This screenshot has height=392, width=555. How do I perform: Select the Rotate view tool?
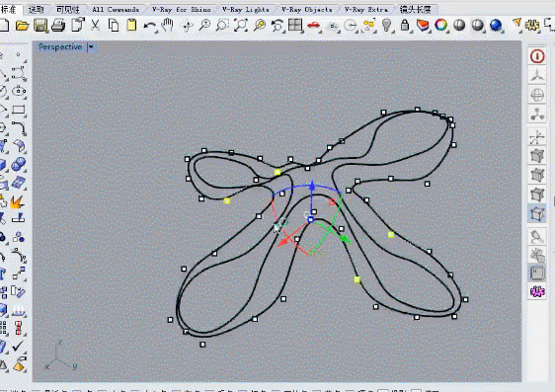coord(188,26)
